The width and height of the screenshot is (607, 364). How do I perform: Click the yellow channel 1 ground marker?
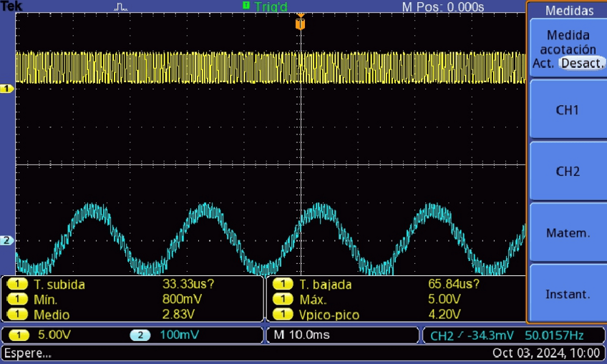pos(7,89)
